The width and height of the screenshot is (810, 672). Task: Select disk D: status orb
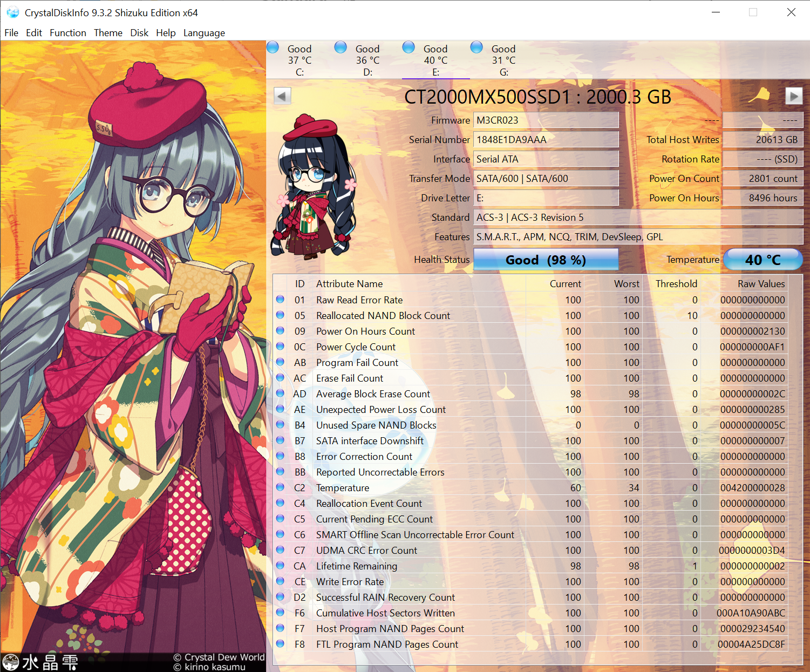(x=341, y=47)
